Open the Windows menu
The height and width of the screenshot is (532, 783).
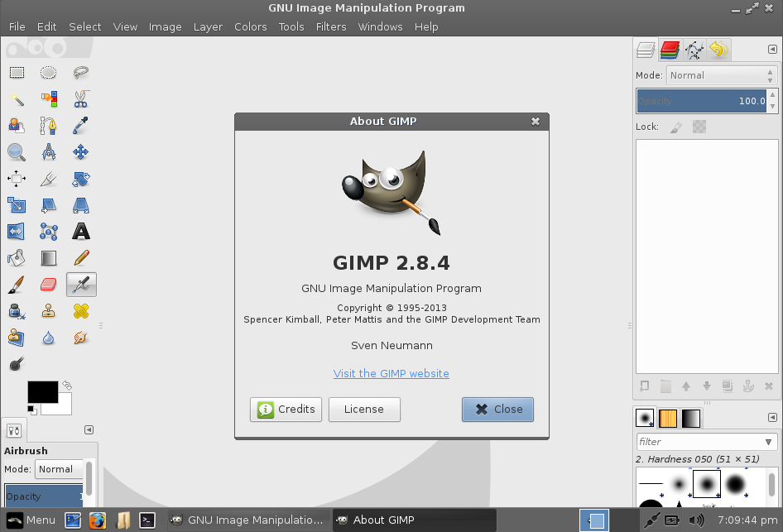pos(381,27)
